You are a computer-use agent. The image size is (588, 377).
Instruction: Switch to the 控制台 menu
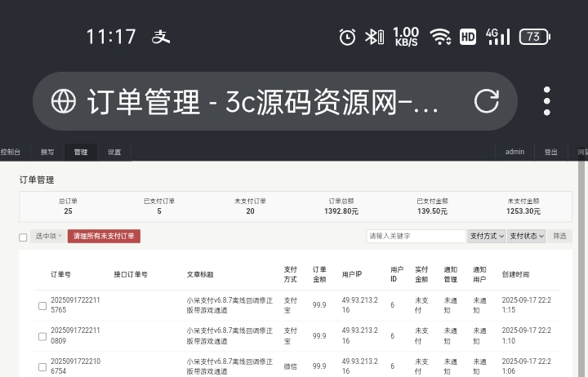11,152
